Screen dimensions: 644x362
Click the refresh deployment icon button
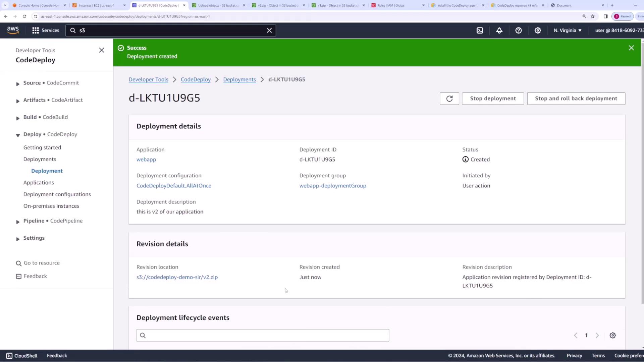pyautogui.click(x=449, y=99)
